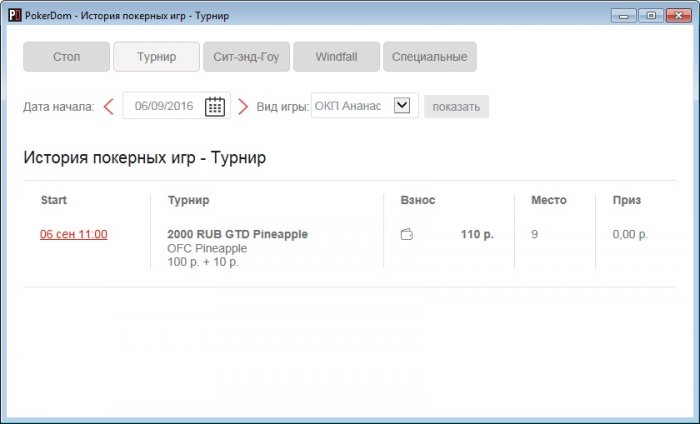
Task: Click the wallet icon in Взнос column
Action: pos(407,234)
